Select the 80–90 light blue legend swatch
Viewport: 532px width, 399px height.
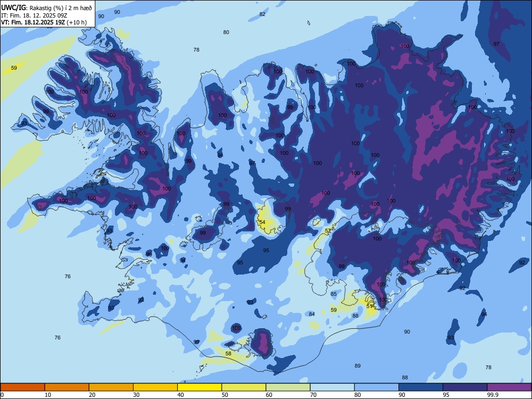coord(377,387)
